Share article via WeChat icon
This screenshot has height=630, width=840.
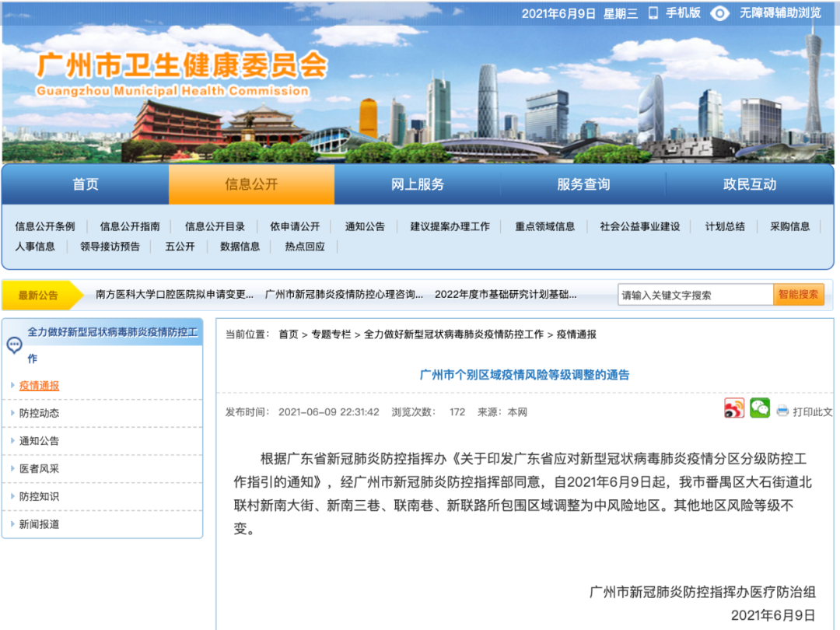click(760, 408)
